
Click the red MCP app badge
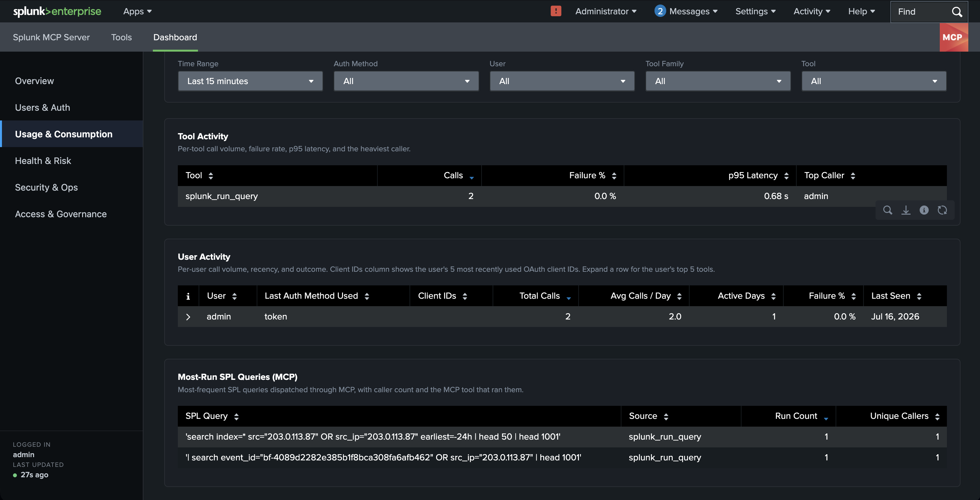(953, 37)
